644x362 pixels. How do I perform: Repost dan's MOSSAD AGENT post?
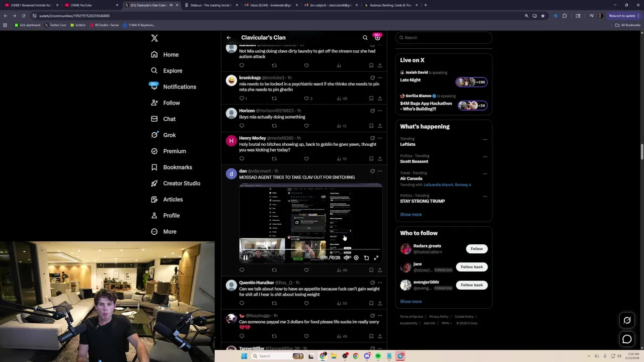(274, 270)
